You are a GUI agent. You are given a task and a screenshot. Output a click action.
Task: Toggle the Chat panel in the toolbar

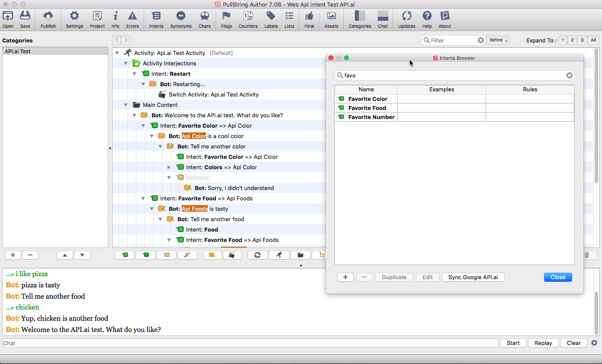(x=383, y=19)
